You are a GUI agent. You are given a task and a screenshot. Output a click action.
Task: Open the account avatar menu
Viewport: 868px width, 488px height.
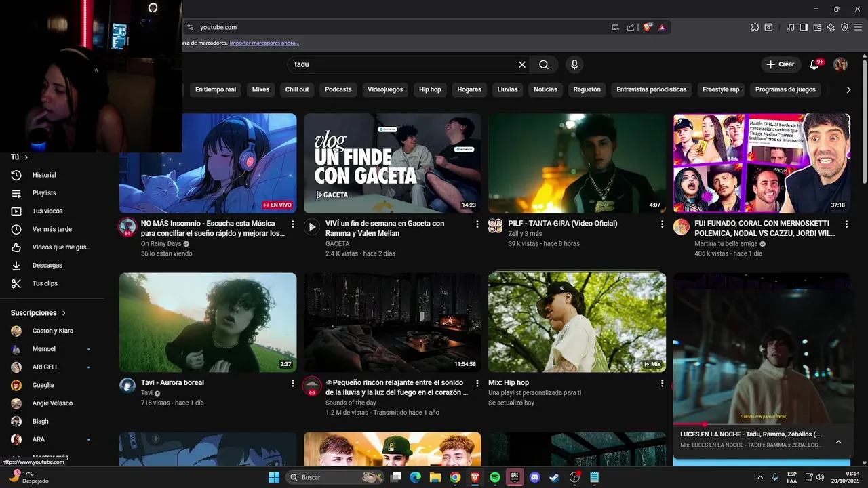point(840,64)
